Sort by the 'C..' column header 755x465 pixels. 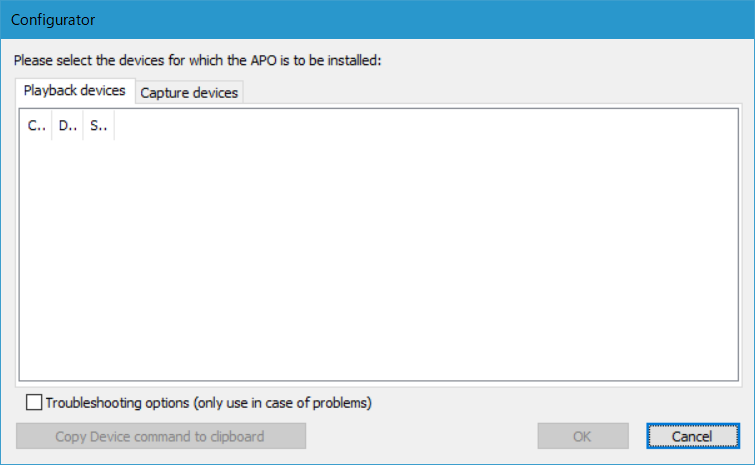coord(36,127)
